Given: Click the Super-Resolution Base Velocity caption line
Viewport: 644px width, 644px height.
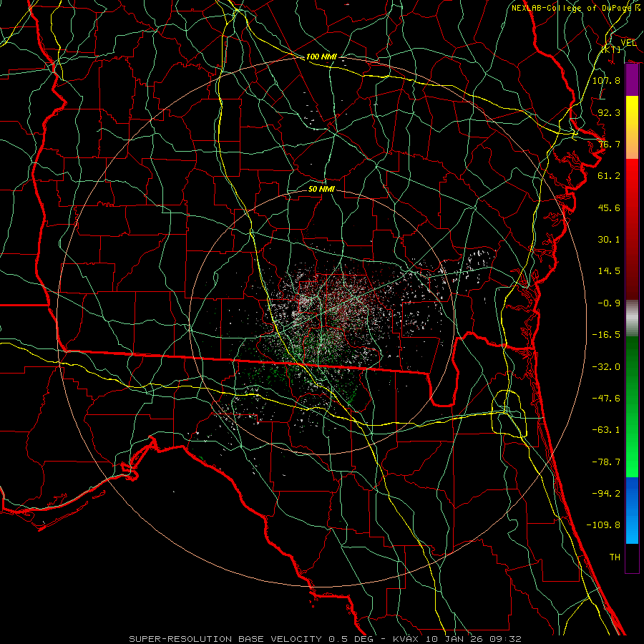Looking at the screenshot, I should click(x=326, y=639).
